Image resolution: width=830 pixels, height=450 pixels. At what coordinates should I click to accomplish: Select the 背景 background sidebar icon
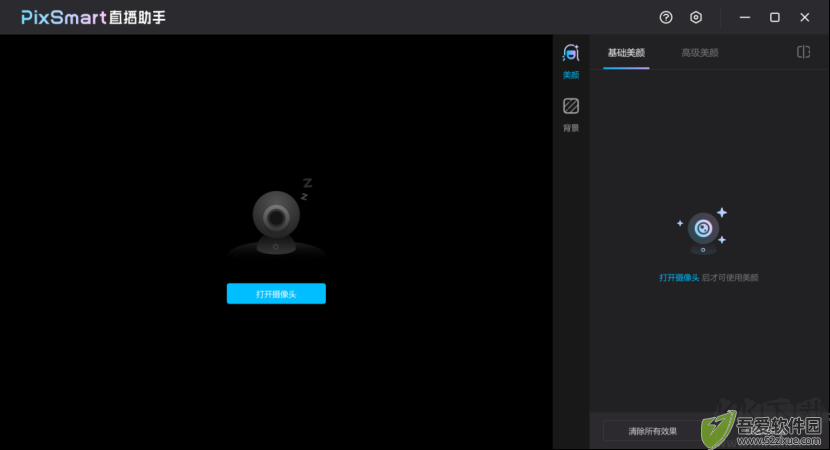[571, 114]
